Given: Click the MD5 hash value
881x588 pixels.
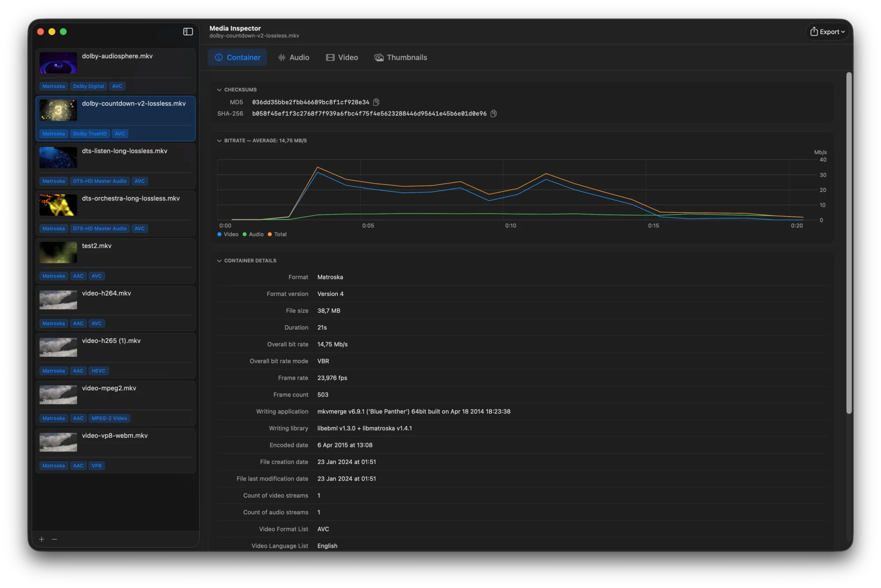Looking at the screenshot, I should 311,102.
